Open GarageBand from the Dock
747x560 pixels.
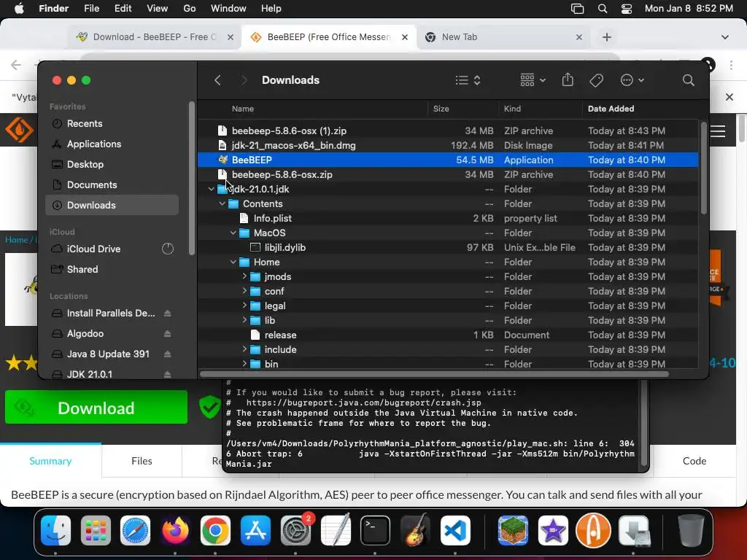point(415,531)
